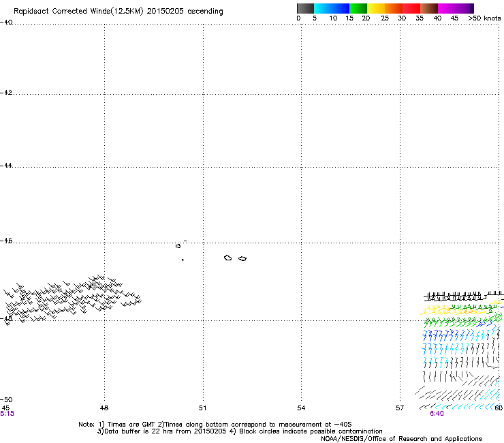Click the "45" longitude axis label
Screen dimensions: 504x443
(x=5, y=408)
